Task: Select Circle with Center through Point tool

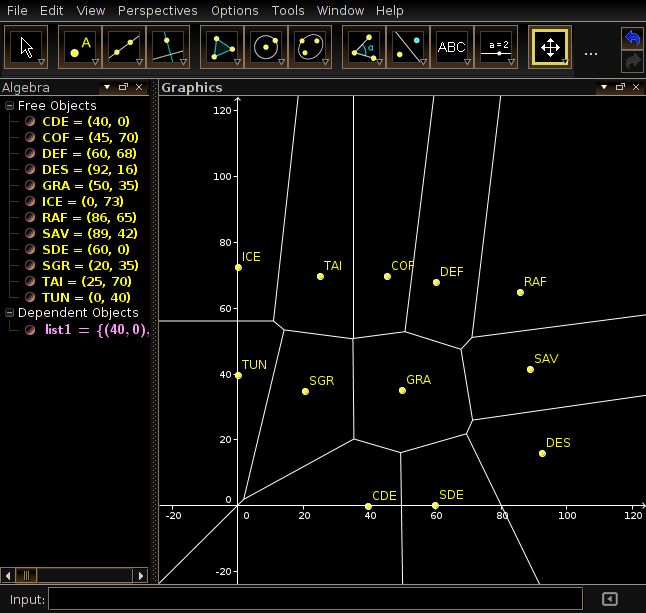Action: coord(266,47)
